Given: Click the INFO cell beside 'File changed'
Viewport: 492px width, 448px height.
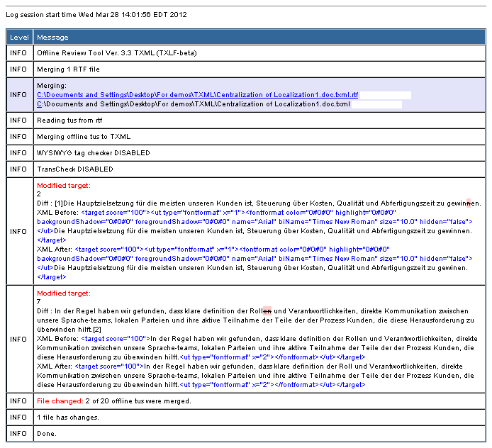Looking at the screenshot, I should 18,401.
